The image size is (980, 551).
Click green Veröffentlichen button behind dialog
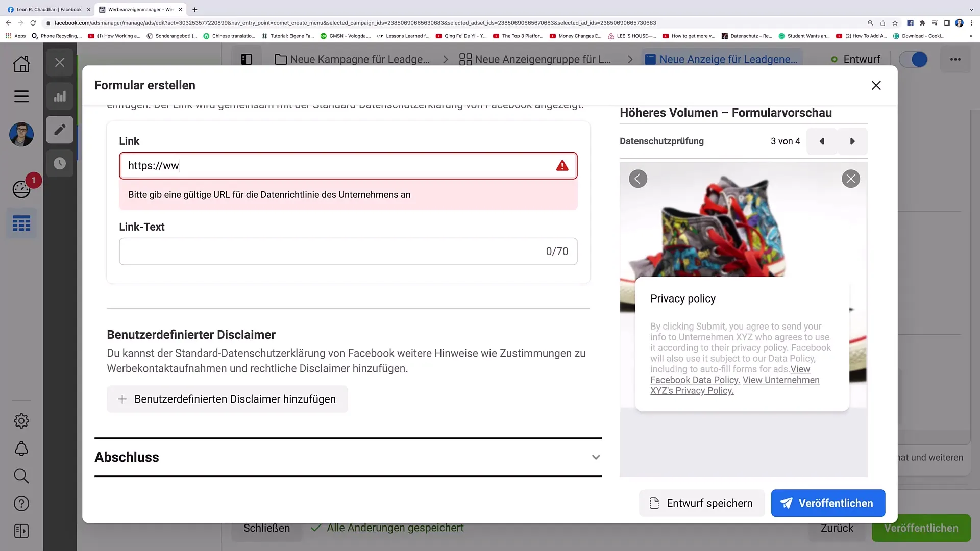click(x=921, y=528)
